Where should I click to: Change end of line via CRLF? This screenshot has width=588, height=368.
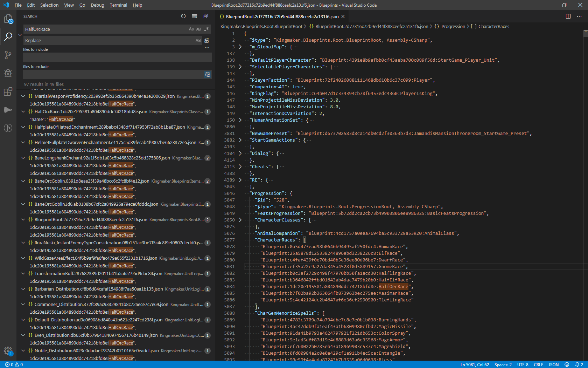coord(538,364)
